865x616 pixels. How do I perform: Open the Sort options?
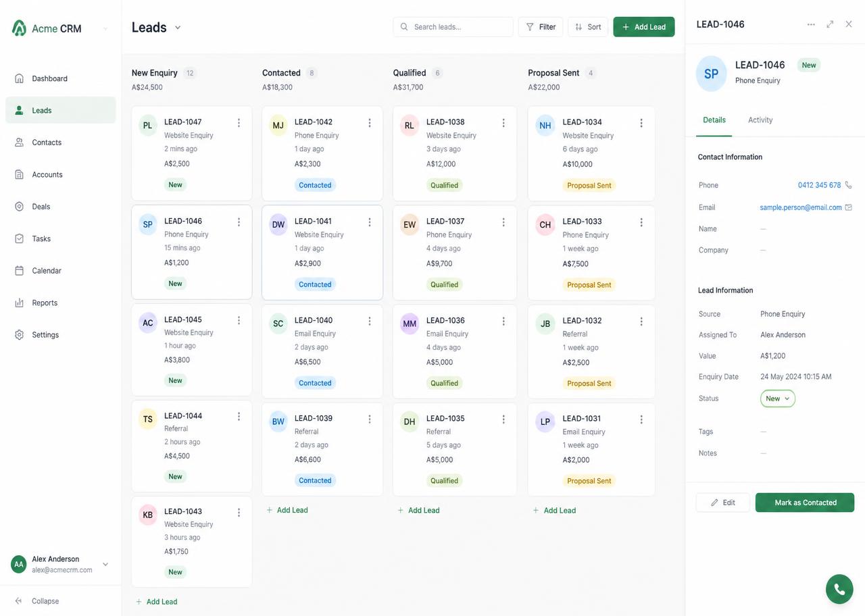point(588,27)
